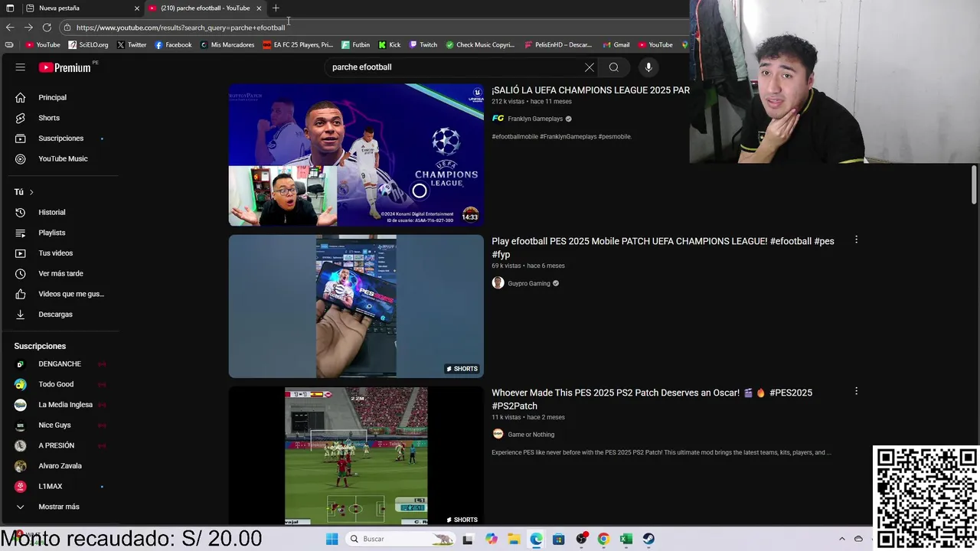Open Google Chrome from the taskbar

point(603,539)
